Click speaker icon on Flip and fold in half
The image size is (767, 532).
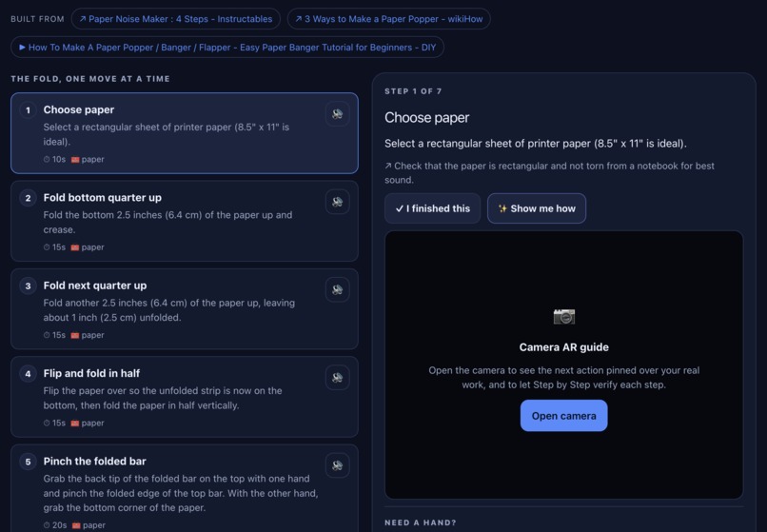[337, 377]
